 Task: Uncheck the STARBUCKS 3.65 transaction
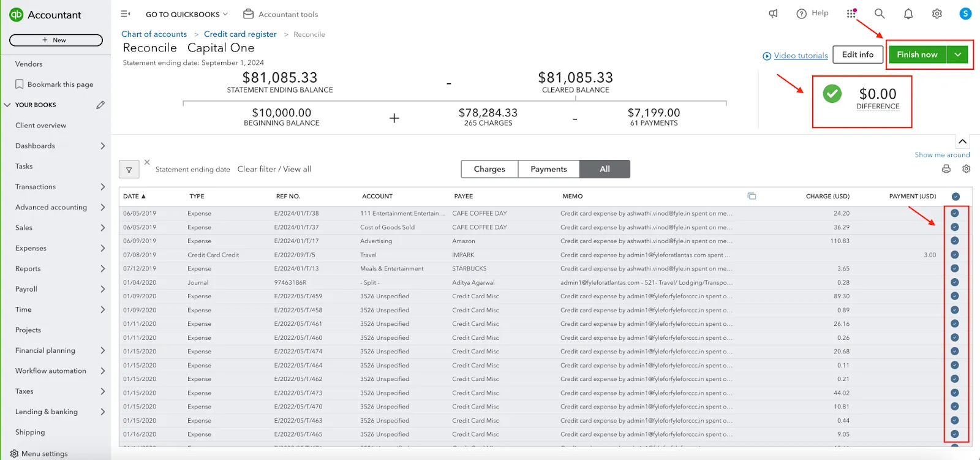pos(954,268)
